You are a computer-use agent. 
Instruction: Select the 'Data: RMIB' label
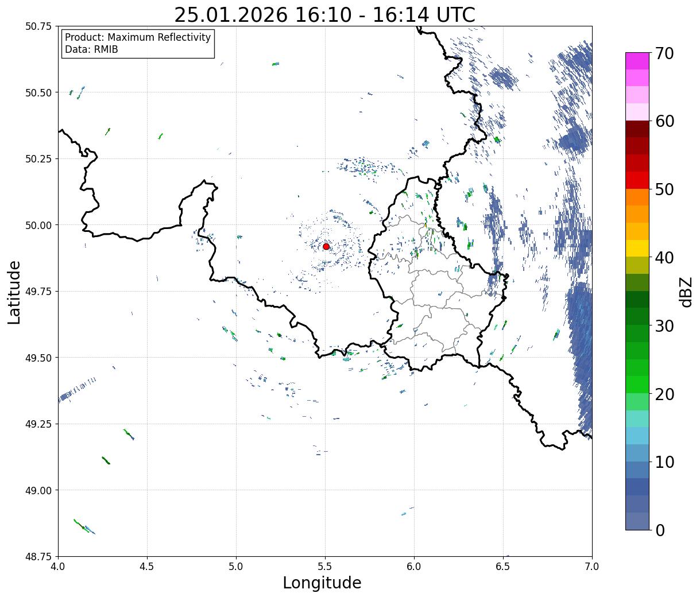pyautogui.click(x=91, y=49)
